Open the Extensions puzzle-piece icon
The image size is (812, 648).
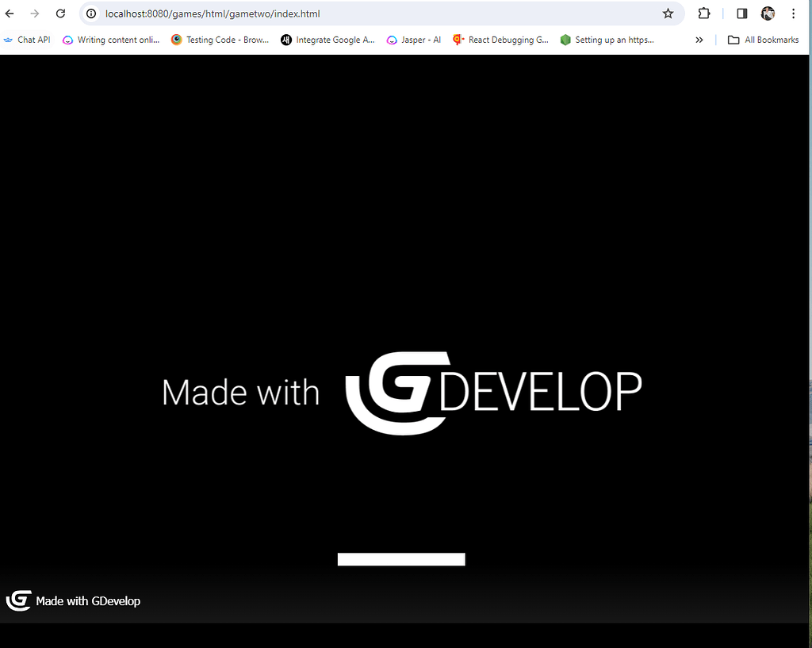(x=704, y=13)
